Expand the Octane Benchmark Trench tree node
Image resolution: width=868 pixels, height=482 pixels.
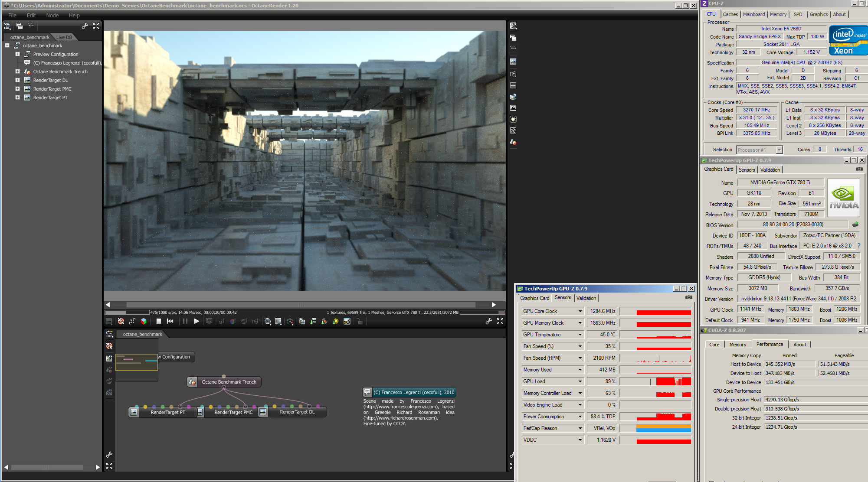(x=17, y=72)
